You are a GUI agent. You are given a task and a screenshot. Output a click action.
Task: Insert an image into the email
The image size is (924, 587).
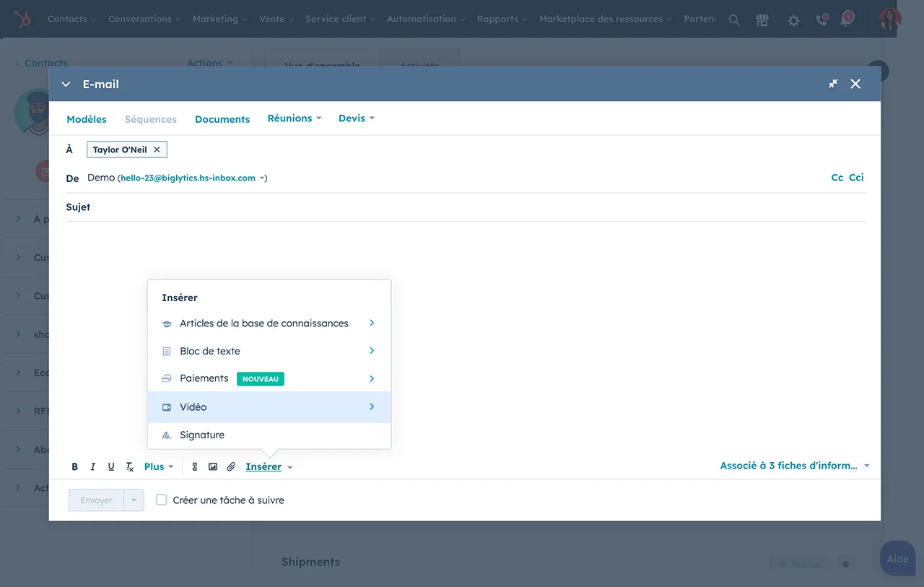coord(213,467)
